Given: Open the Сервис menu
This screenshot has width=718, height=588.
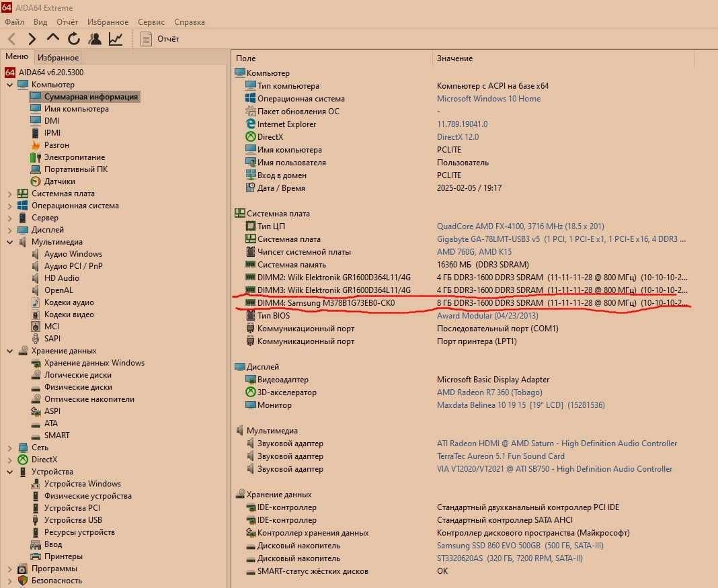Looking at the screenshot, I should 151,22.
